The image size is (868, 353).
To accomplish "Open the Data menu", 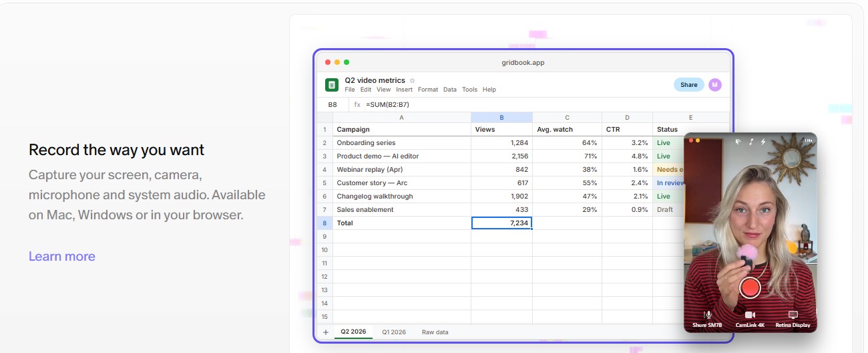I will 450,90.
